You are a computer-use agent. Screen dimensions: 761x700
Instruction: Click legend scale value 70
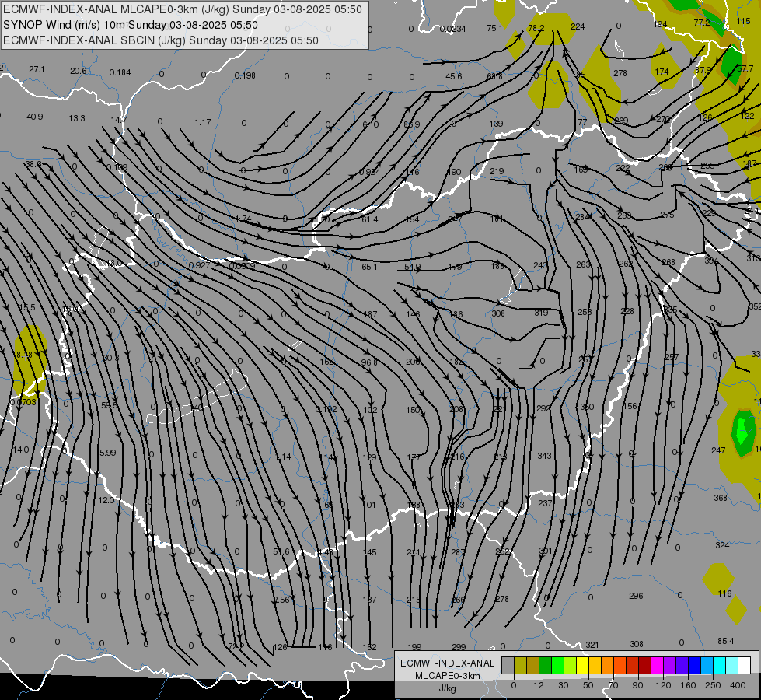pyautogui.click(x=613, y=685)
